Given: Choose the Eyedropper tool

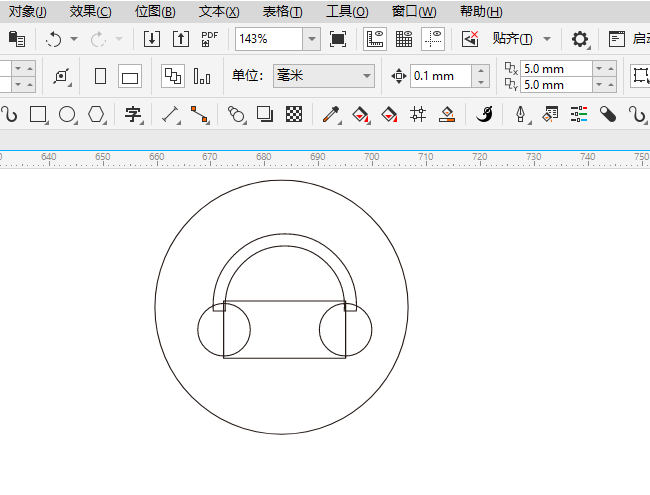Looking at the screenshot, I should click(x=331, y=114).
